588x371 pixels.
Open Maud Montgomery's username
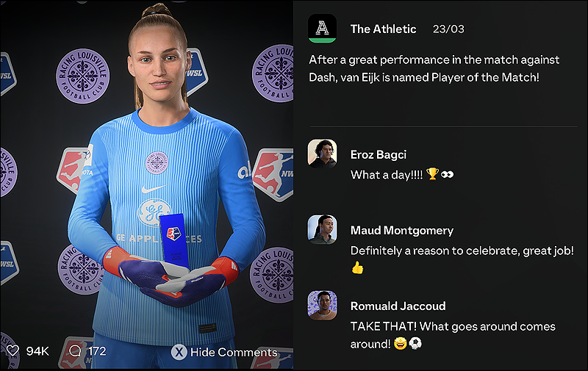click(x=401, y=230)
